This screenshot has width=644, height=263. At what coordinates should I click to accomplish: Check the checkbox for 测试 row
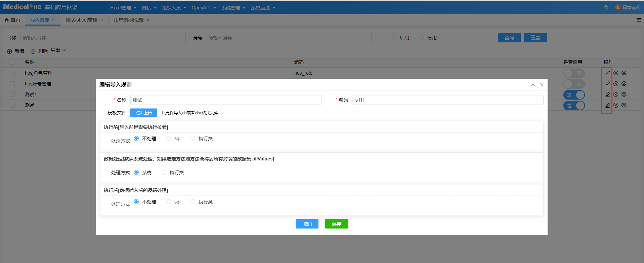[12, 105]
